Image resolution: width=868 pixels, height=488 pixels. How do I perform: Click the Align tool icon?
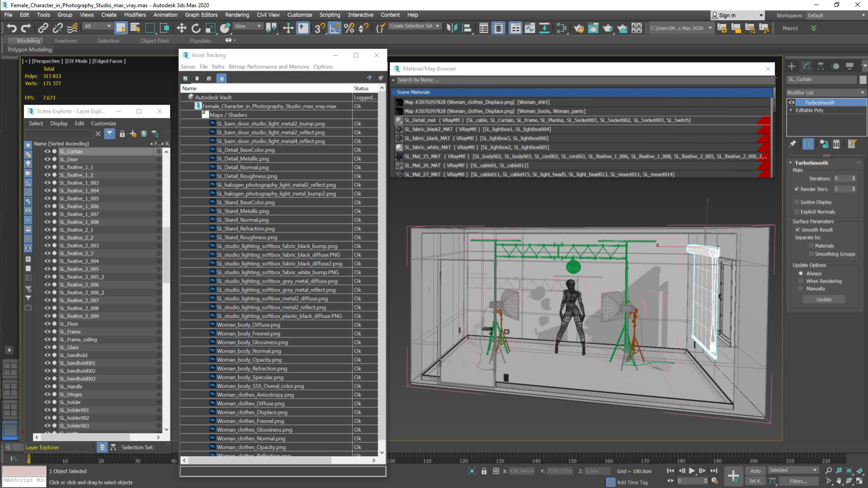coord(467,28)
